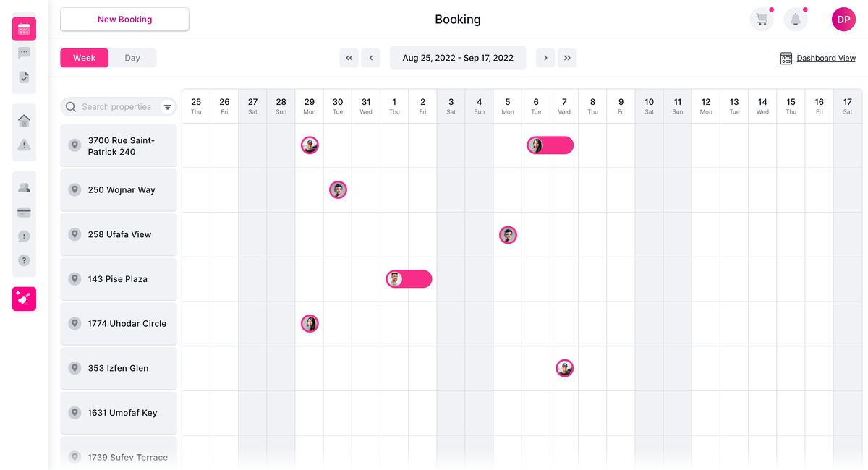Click the New Booking button

click(x=124, y=19)
